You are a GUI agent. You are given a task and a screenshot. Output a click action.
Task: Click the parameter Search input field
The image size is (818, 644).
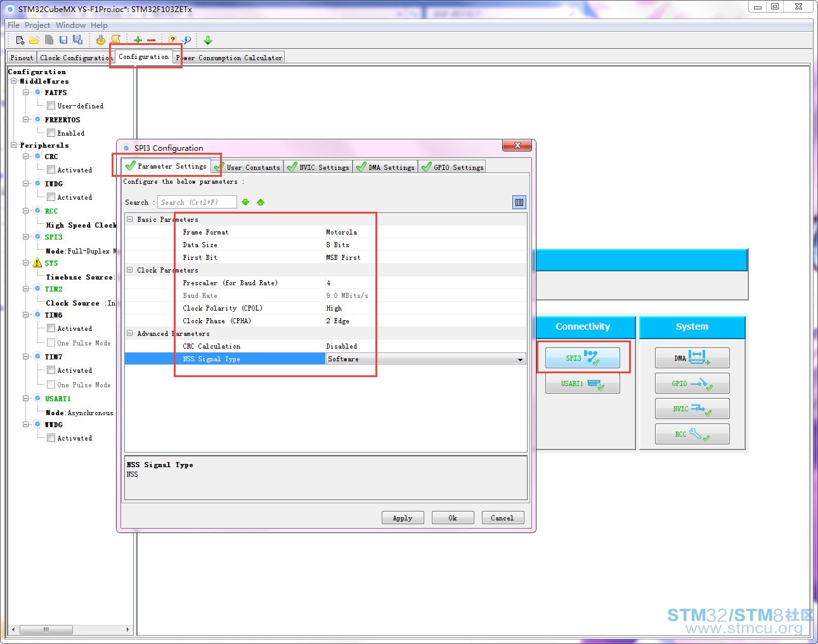click(197, 202)
